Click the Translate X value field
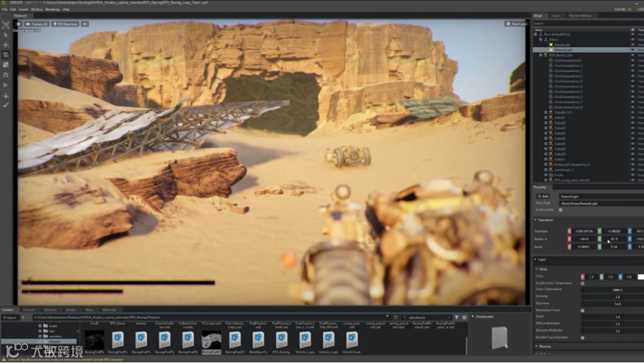This screenshot has height=363, width=644. [584, 232]
